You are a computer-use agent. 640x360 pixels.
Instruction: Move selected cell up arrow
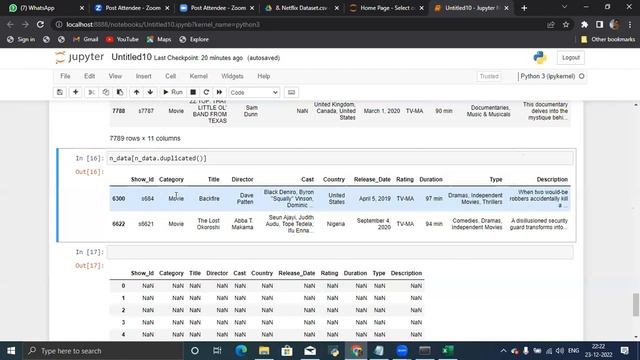(x=136, y=92)
